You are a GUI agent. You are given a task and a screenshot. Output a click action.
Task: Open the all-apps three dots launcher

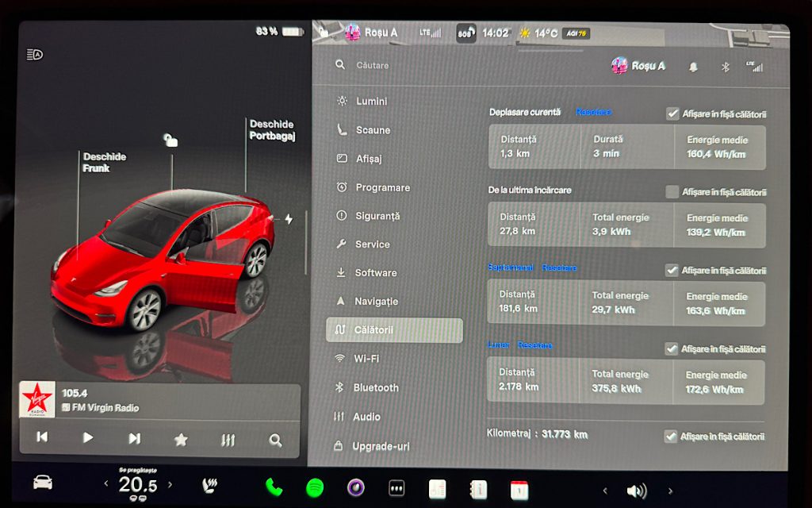pyautogui.click(x=396, y=488)
